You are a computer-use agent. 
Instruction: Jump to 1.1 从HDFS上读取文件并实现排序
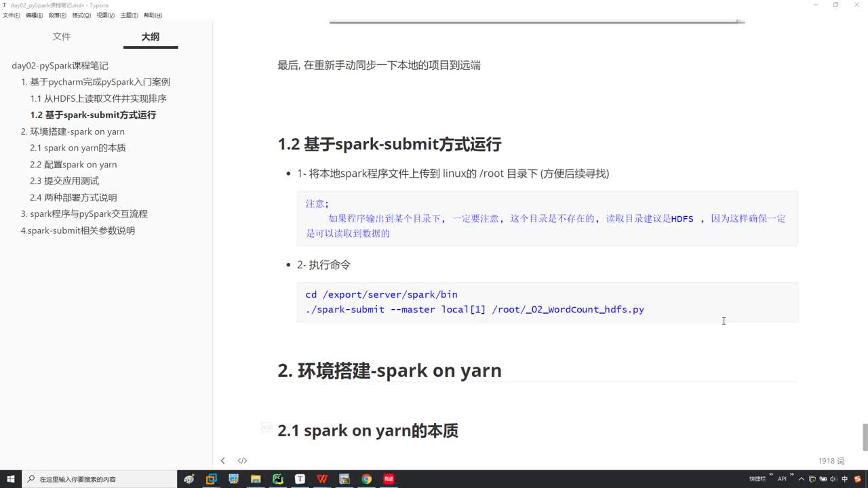(x=98, y=98)
